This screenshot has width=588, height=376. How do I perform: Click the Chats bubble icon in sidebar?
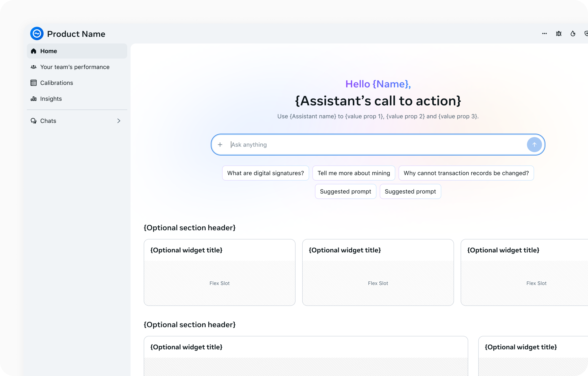(34, 121)
